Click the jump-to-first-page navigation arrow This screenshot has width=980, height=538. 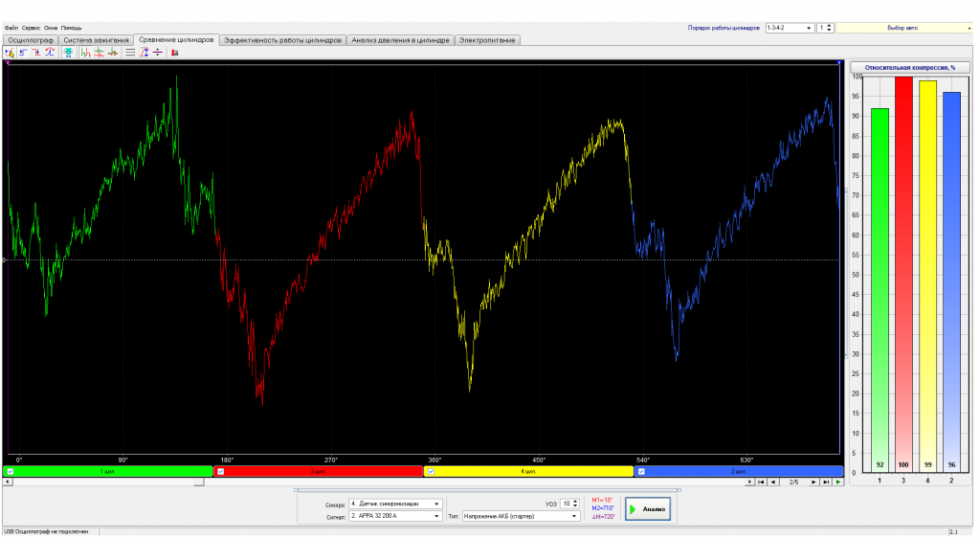coord(761,482)
